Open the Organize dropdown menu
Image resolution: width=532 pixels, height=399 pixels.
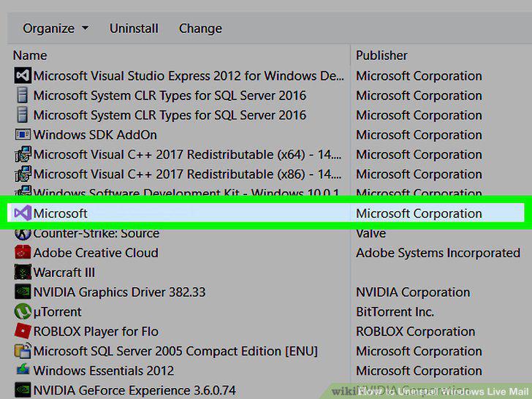[56, 28]
